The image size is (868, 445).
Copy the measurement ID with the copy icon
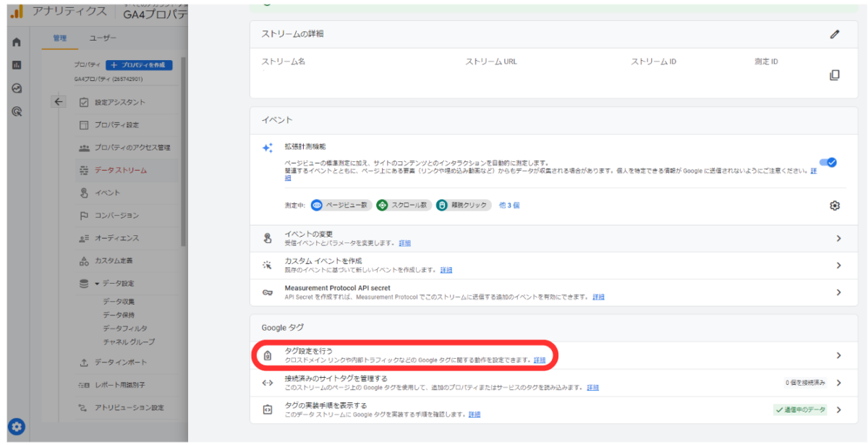[834, 75]
